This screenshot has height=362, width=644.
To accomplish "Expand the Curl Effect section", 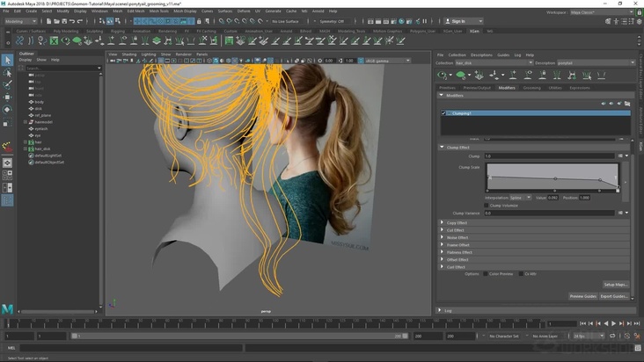I will coord(443,267).
